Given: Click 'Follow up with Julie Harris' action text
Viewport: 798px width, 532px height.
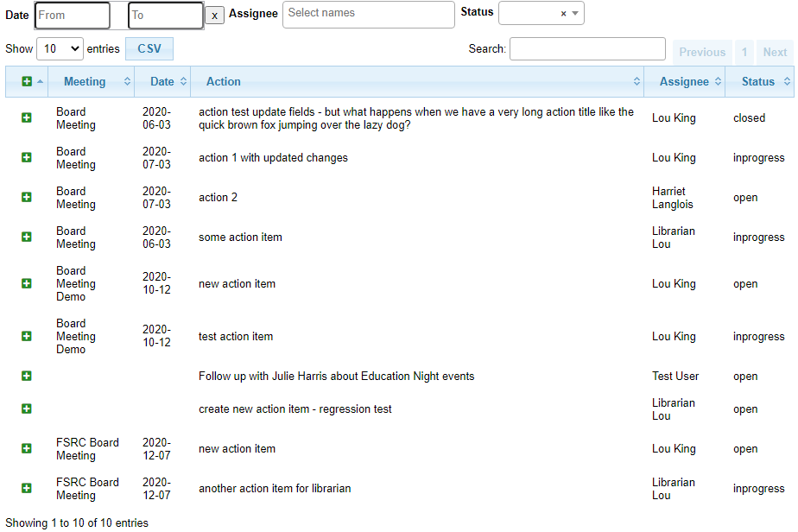Looking at the screenshot, I should (337, 377).
